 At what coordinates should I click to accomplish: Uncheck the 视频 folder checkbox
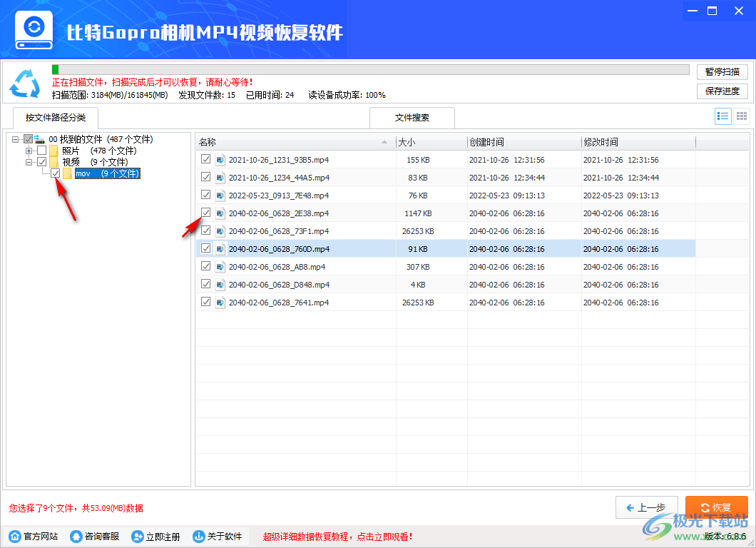coord(42,161)
